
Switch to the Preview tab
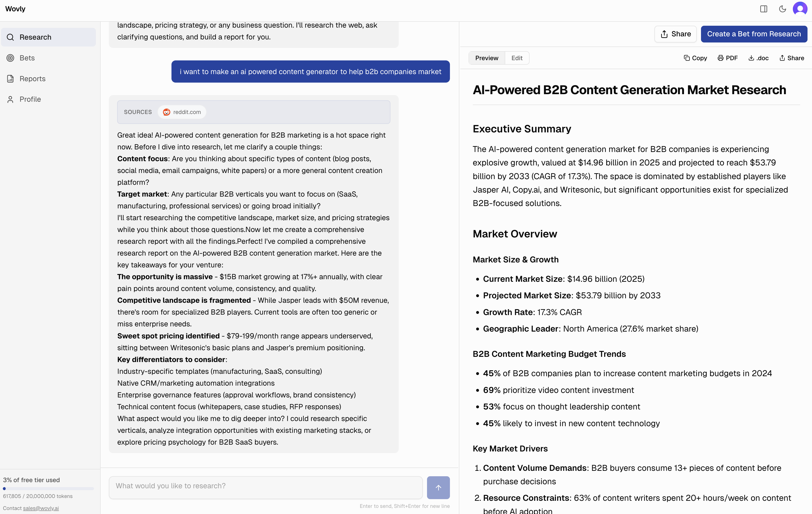tap(487, 58)
